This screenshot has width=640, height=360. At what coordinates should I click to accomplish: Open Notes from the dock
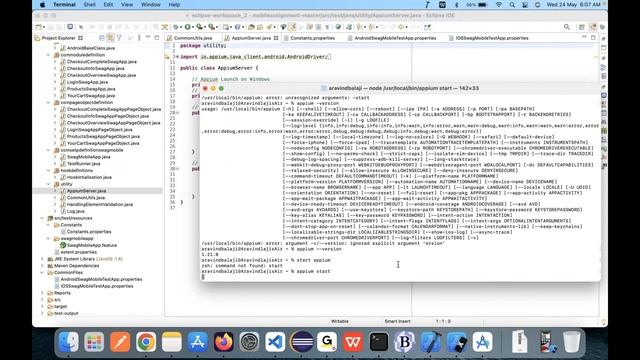(x=172, y=342)
